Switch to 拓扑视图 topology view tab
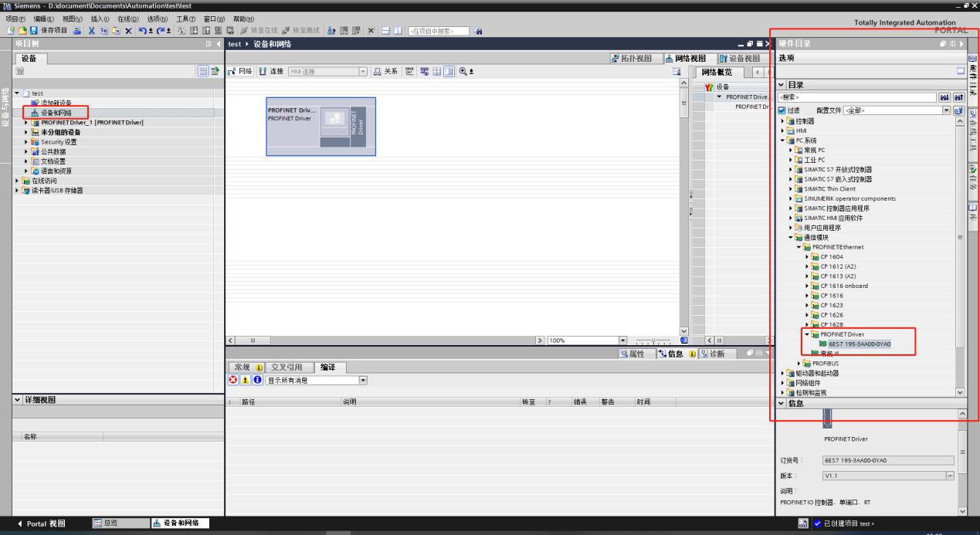Viewport: 980px width, 535px height. 636,59
